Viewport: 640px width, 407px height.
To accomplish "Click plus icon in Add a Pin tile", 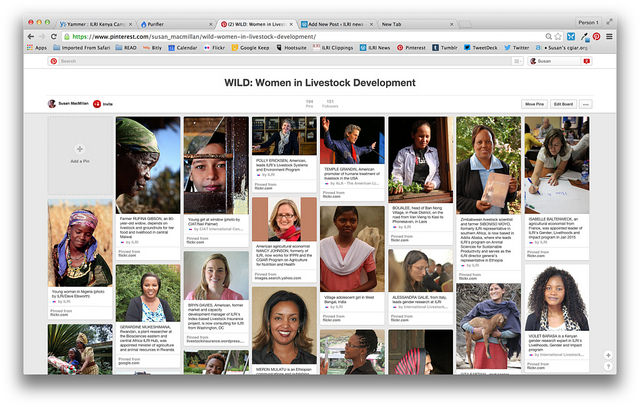I will pyautogui.click(x=80, y=149).
